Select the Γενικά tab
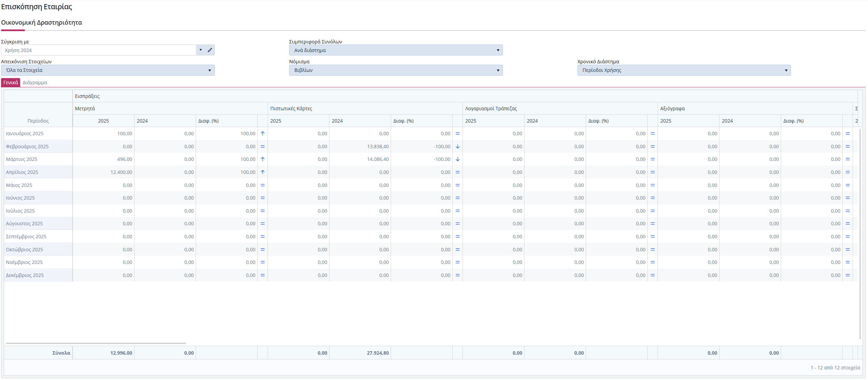The height and width of the screenshot is (380, 868). click(x=11, y=83)
